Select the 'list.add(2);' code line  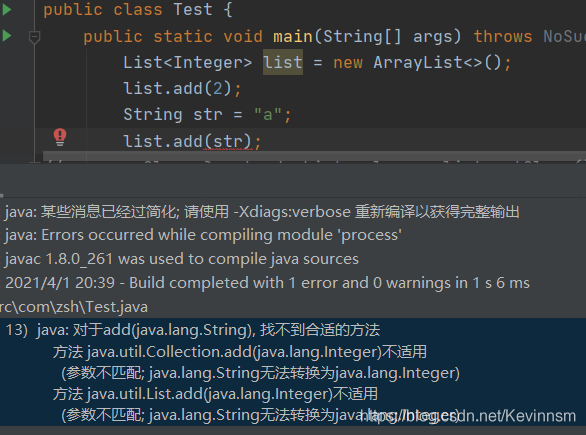[x=182, y=89]
